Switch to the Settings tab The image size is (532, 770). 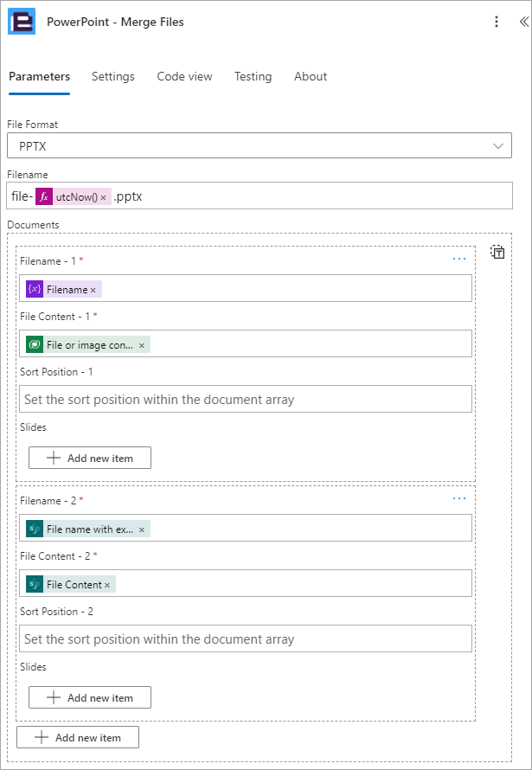coord(112,77)
